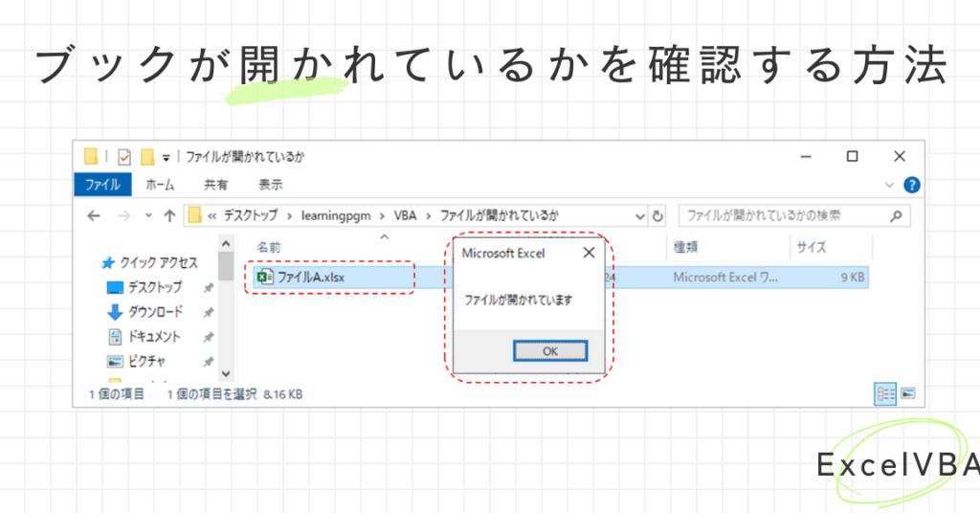
Task: Switch to the Large icons view icon
Action: [907, 393]
